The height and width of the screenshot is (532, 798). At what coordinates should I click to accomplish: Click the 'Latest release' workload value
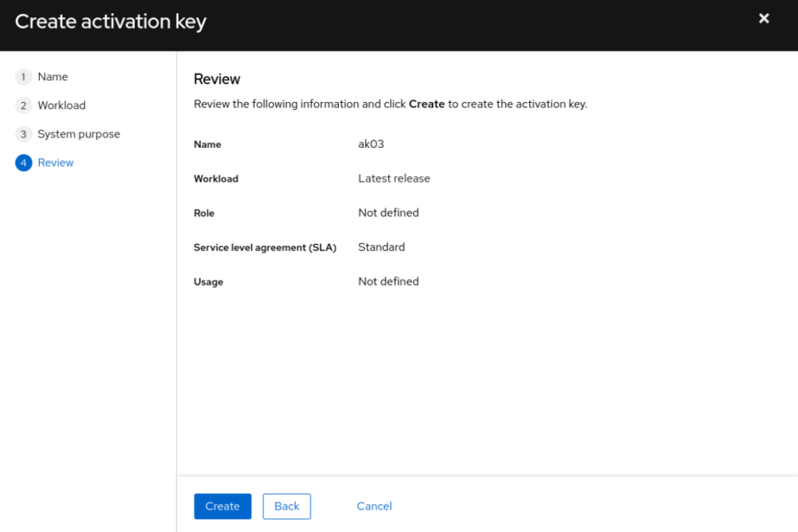pos(394,178)
